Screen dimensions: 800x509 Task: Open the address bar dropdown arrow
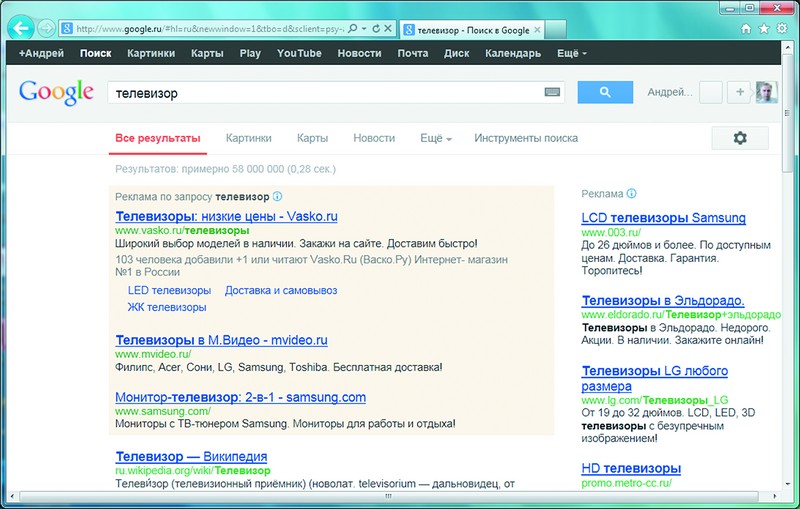364,29
